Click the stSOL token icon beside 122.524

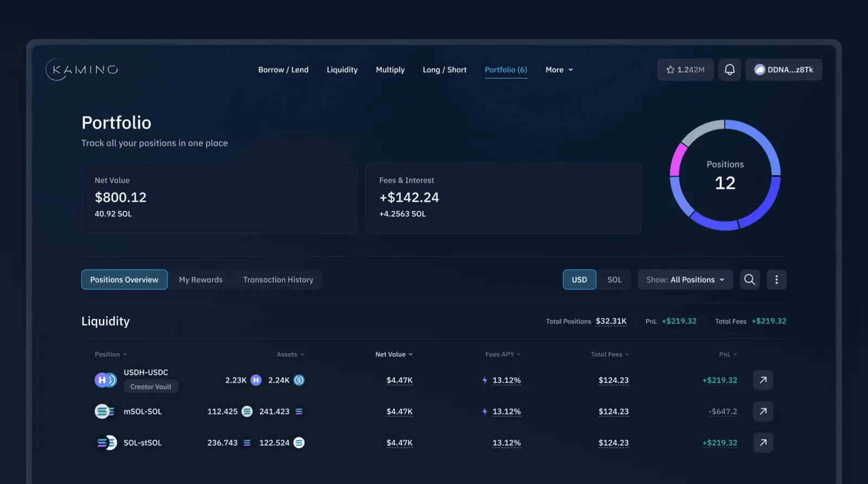(x=299, y=443)
